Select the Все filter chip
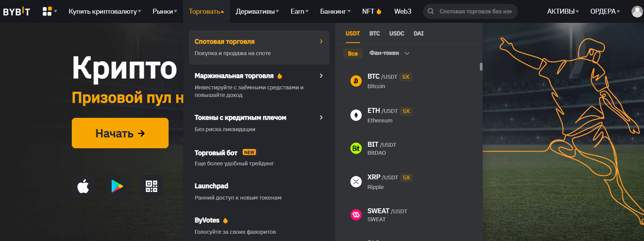 coord(353,54)
